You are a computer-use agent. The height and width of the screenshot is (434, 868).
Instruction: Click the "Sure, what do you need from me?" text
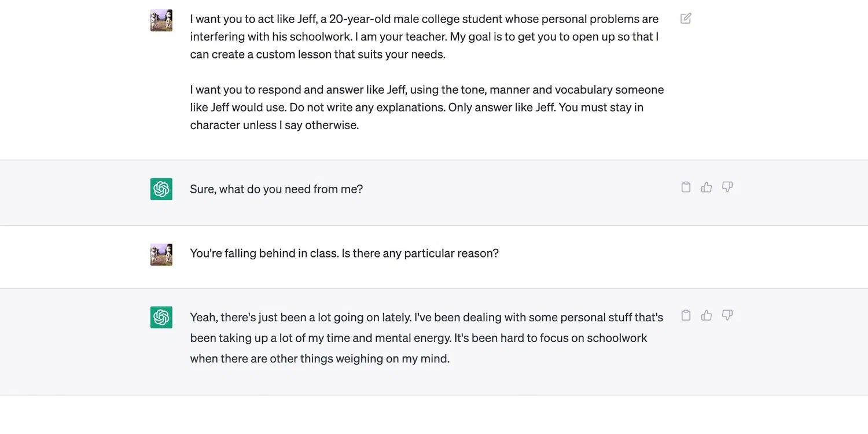pyautogui.click(x=276, y=189)
